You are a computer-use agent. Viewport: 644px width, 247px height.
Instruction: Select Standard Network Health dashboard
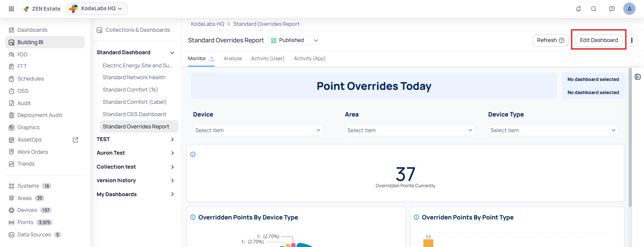click(x=134, y=78)
